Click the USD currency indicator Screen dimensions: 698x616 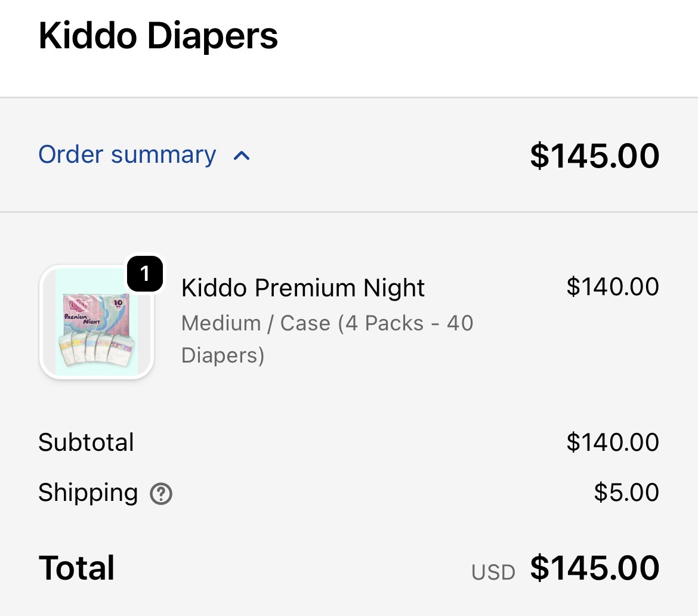coord(493,572)
